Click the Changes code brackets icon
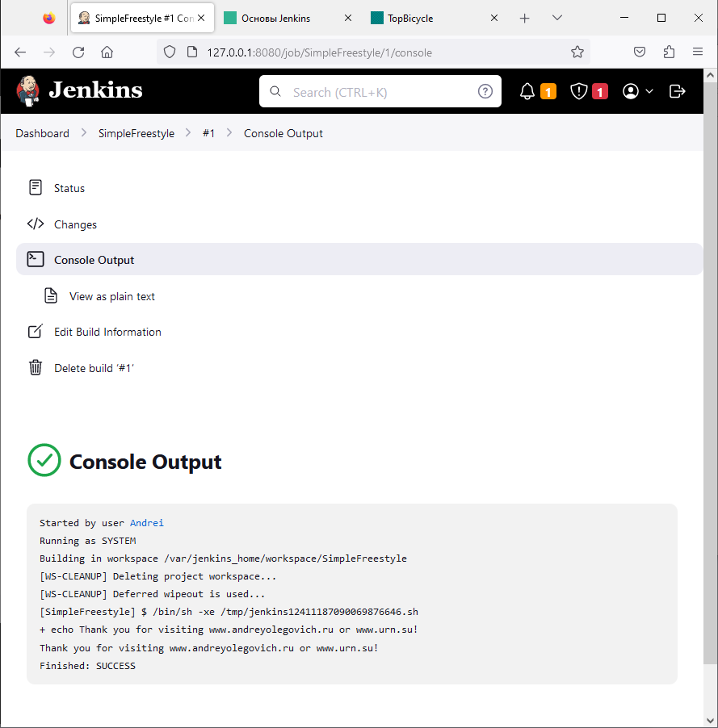This screenshot has height=728, width=718. (x=36, y=224)
